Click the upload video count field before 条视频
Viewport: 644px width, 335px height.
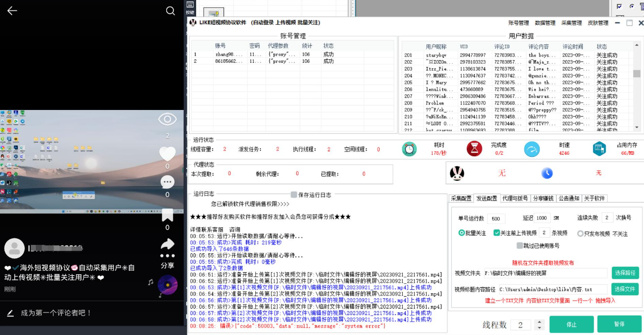click(x=544, y=233)
